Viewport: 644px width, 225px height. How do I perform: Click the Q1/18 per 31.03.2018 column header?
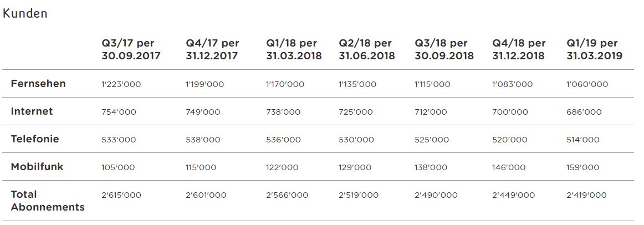[x=294, y=49]
